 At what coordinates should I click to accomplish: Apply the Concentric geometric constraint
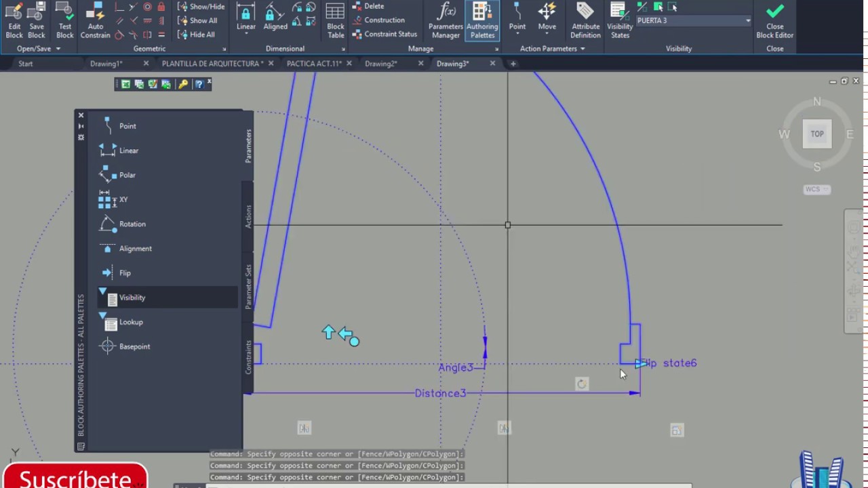(147, 7)
